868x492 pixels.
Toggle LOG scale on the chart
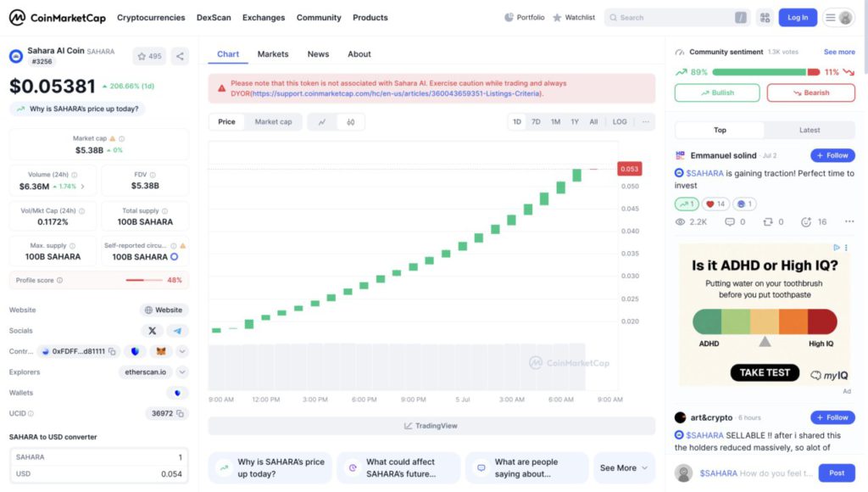tap(620, 122)
